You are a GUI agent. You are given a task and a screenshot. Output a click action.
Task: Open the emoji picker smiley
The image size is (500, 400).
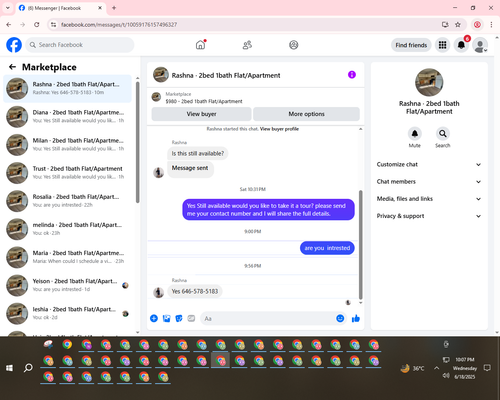pyautogui.click(x=340, y=318)
